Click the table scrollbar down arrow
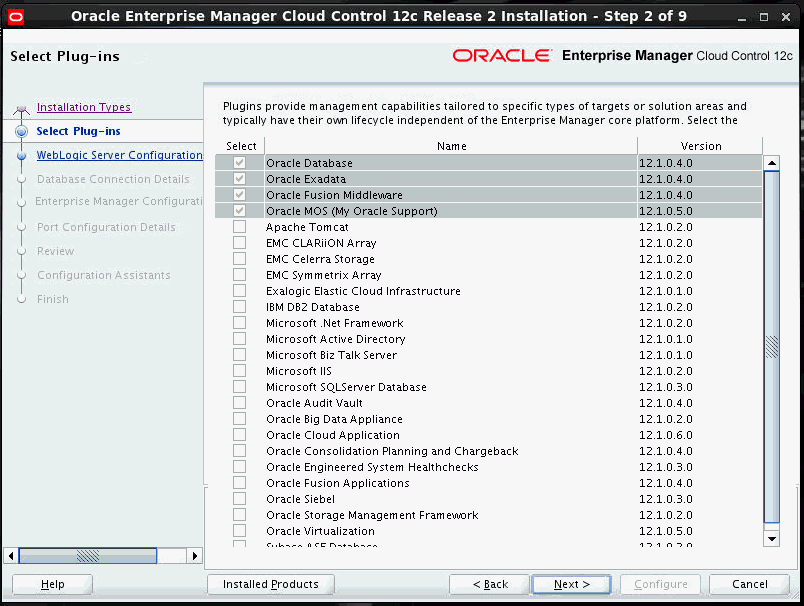Image resolution: width=804 pixels, height=606 pixels. pos(772,538)
